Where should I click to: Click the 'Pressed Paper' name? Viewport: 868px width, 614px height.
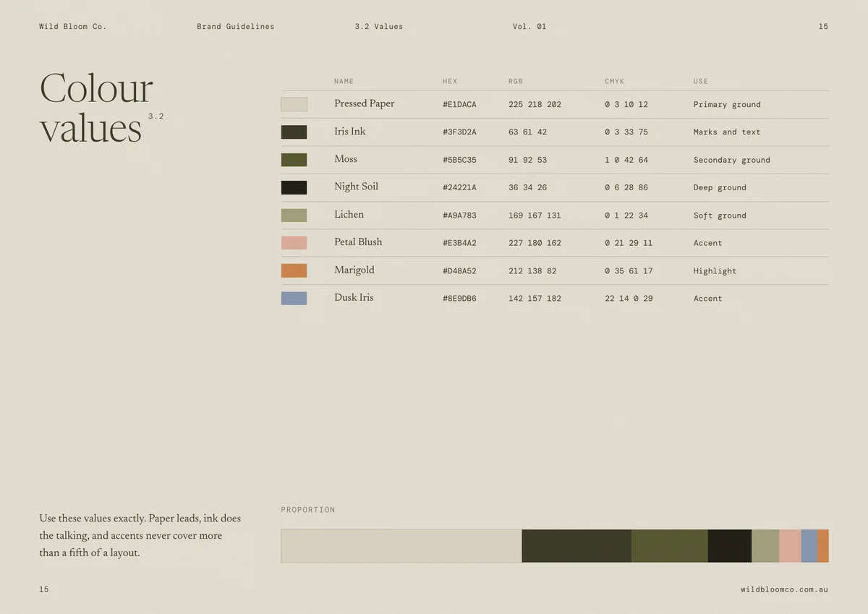point(365,103)
